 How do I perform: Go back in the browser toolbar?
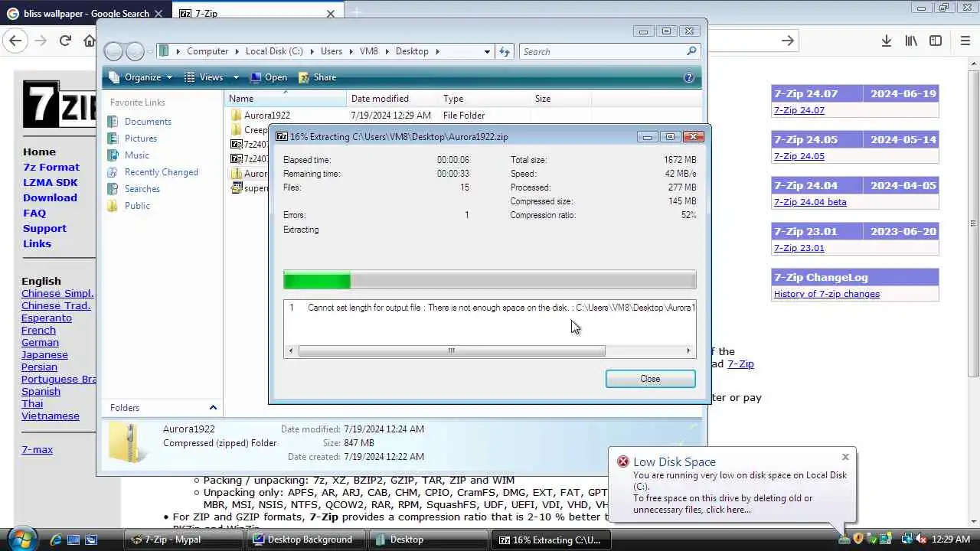click(15, 41)
